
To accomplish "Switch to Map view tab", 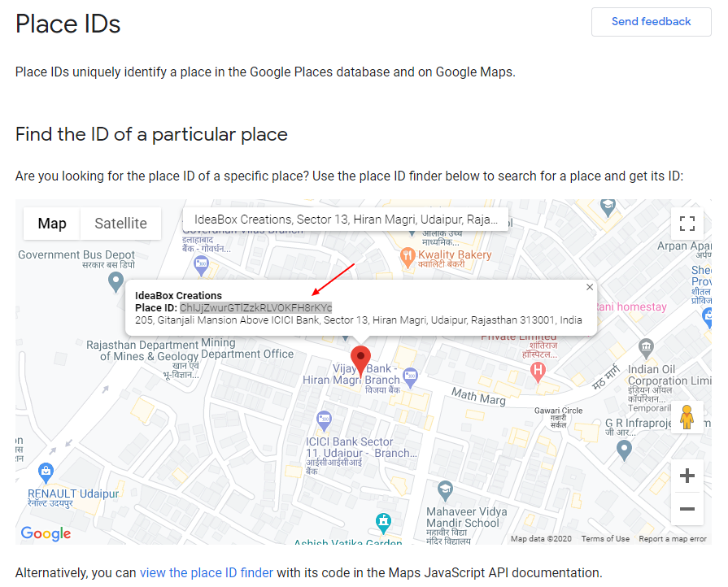I will coord(52,224).
